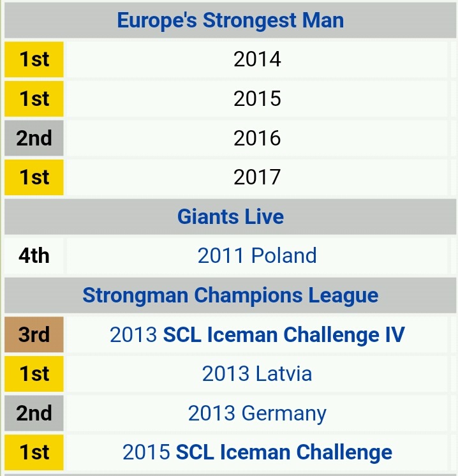Click the Giants Live header link
458x476 pixels.
pyautogui.click(x=230, y=217)
